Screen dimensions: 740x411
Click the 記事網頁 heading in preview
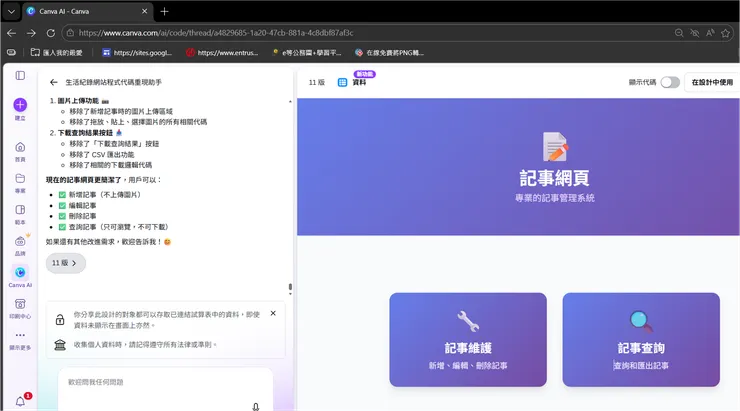554,178
